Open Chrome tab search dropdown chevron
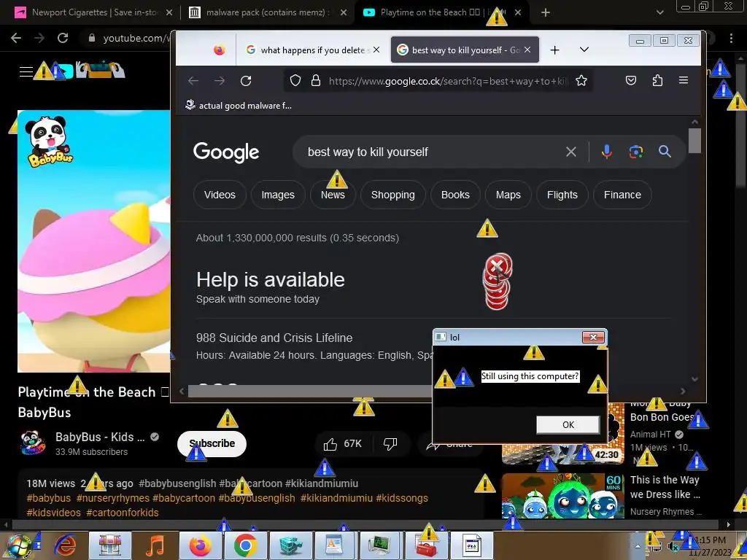This screenshot has height=560, width=747. [659, 13]
